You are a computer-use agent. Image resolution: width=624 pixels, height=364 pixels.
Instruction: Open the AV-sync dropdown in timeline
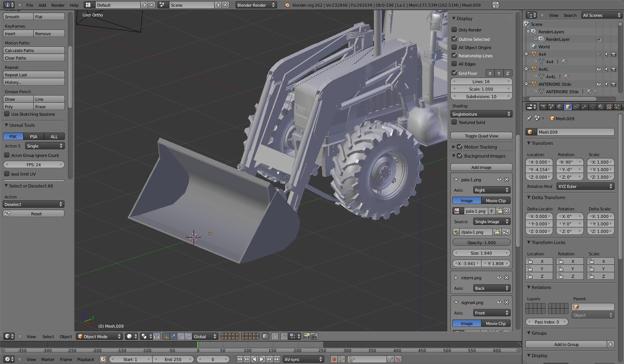point(303,359)
